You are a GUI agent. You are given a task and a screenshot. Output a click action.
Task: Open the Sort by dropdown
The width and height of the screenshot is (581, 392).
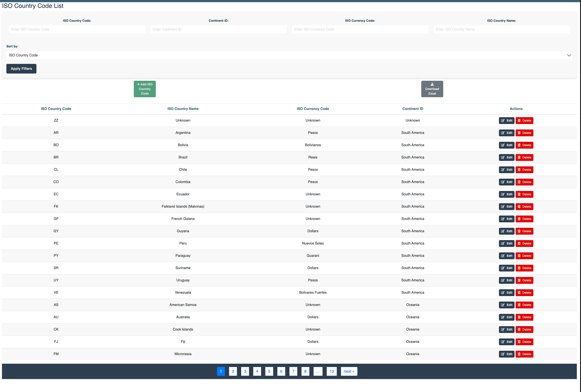click(289, 55)
